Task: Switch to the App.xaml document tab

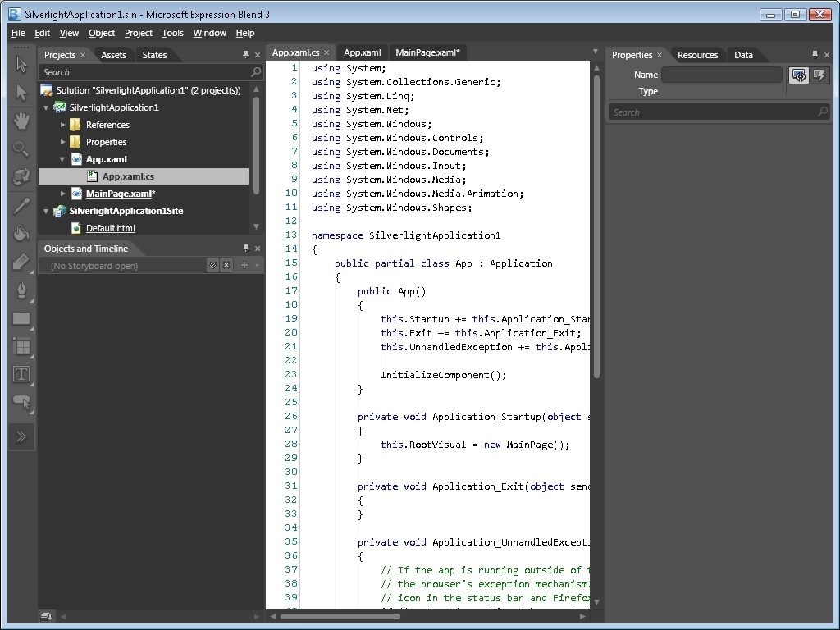Action: click(362, 52)
